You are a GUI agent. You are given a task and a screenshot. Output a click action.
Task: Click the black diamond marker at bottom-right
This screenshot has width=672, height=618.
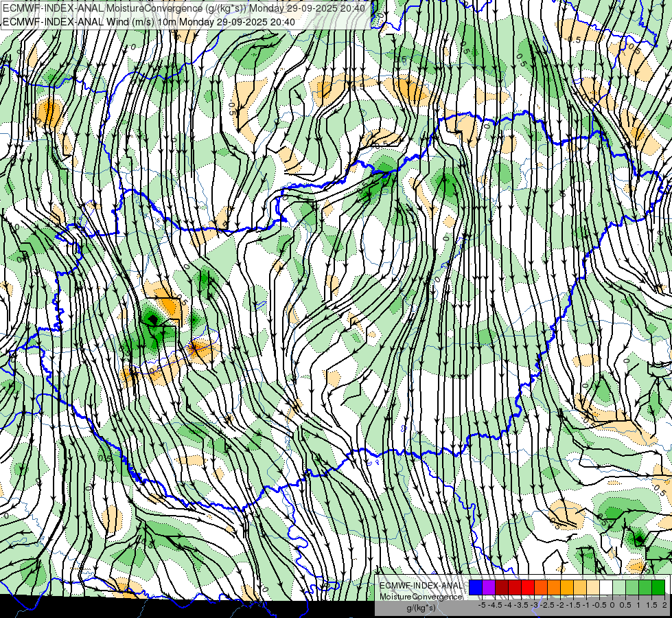[640, 539]
